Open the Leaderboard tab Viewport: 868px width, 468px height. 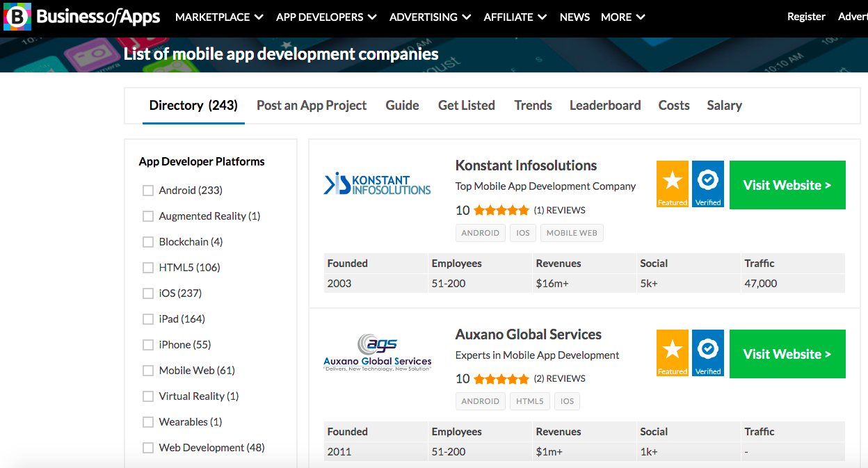[605, 106]
